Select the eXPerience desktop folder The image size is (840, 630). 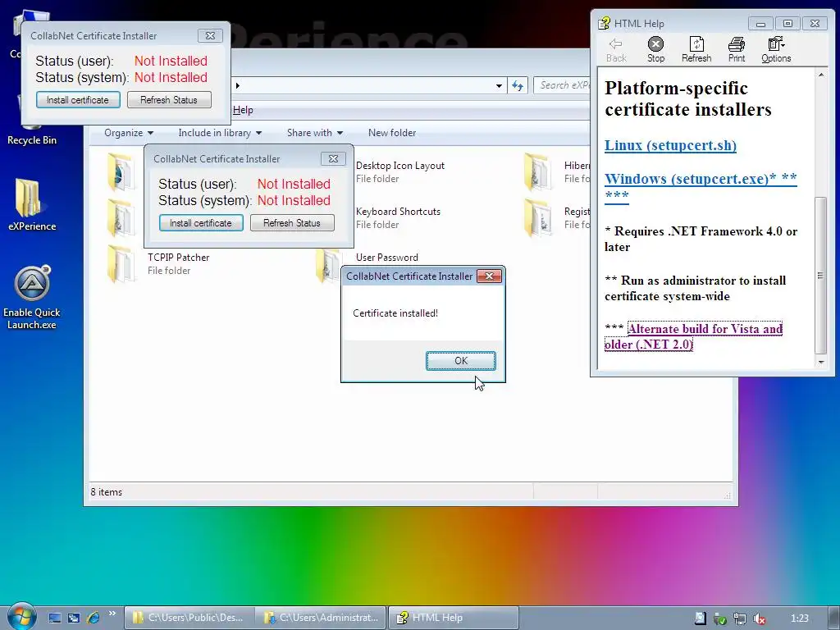pyautogui.click(x=32, y=204)
